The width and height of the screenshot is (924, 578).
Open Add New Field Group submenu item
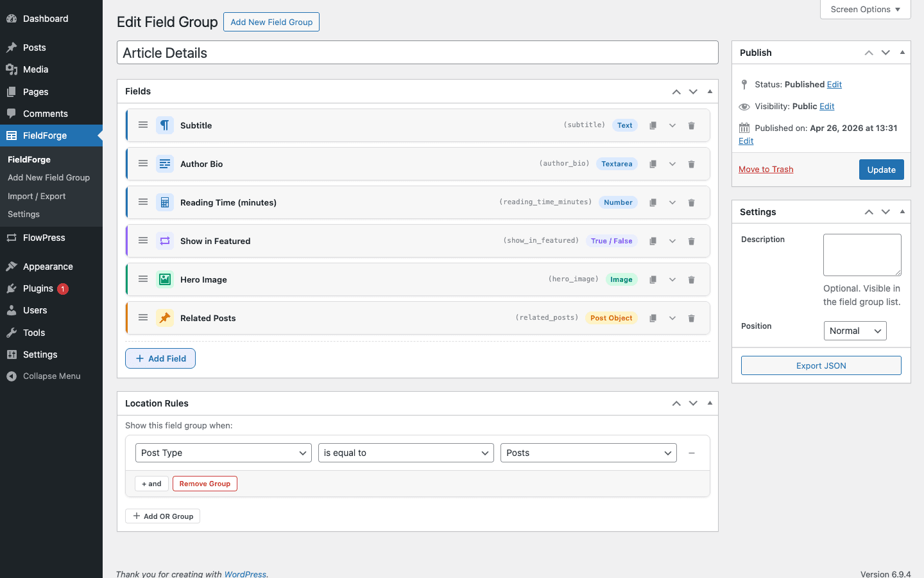[x=49, y=177]
